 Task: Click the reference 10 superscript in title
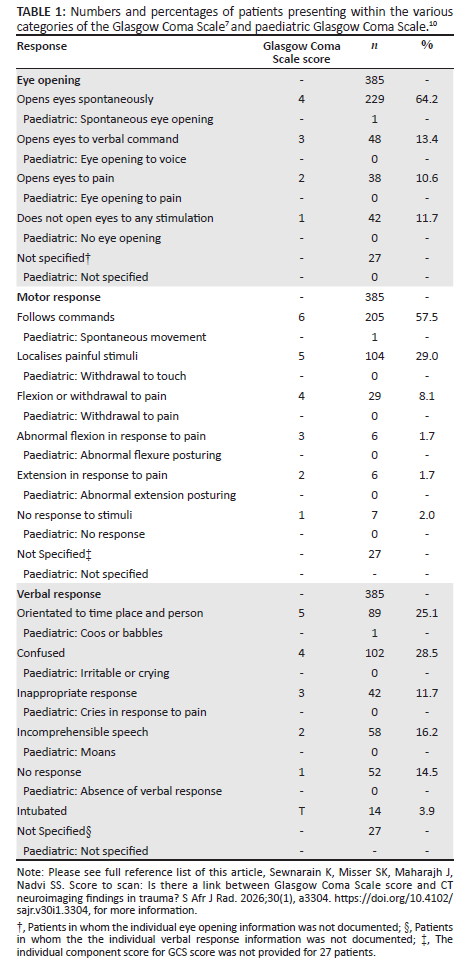449,23
